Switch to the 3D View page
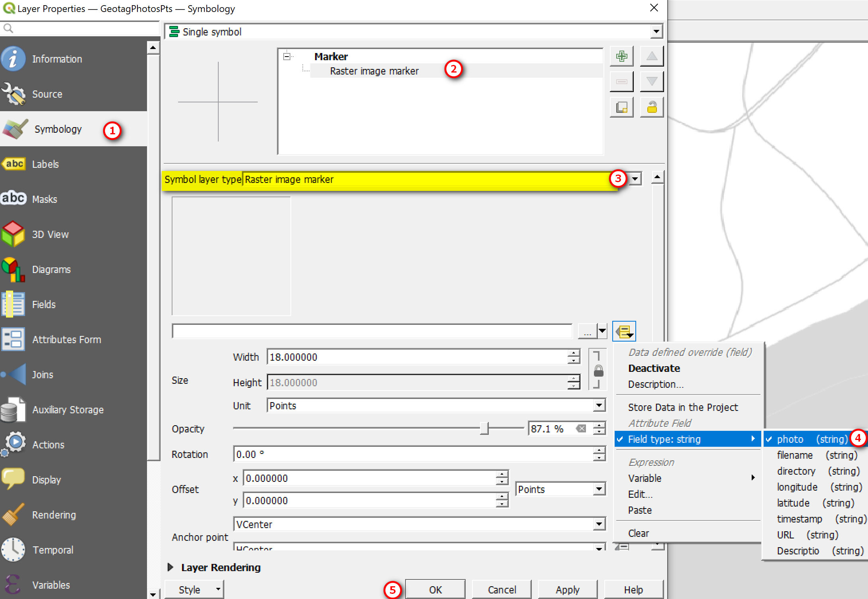Viewport: 868px width, 599px height. (x=50, y=234)
